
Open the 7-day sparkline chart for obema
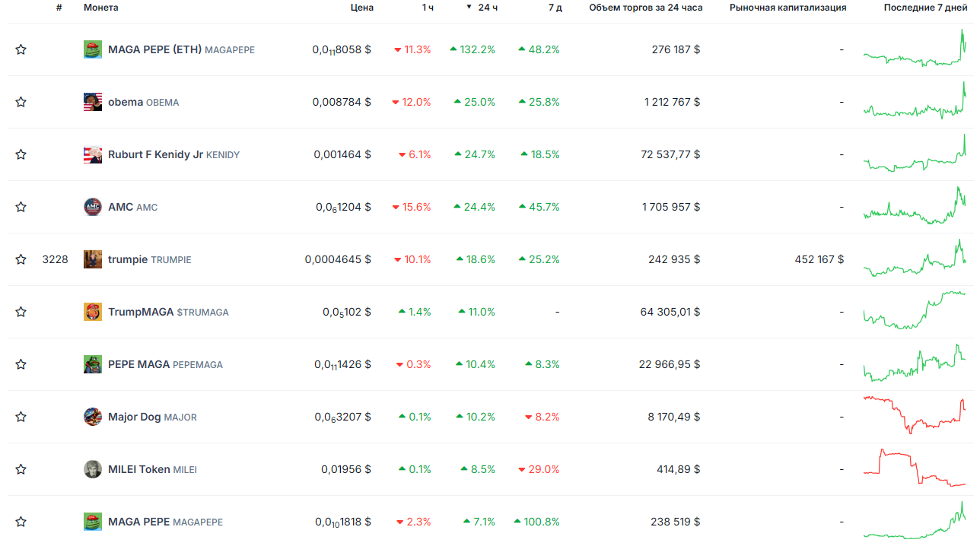915,101
